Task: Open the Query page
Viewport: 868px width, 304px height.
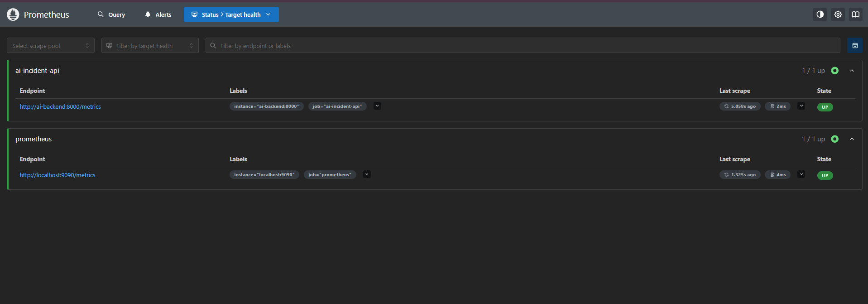Action: 111,14
